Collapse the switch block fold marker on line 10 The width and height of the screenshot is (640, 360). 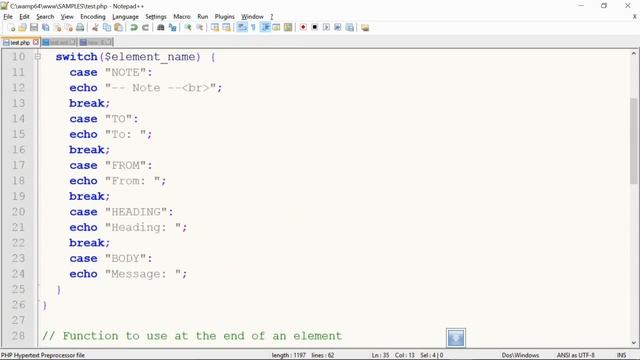(x=38, y=56)
